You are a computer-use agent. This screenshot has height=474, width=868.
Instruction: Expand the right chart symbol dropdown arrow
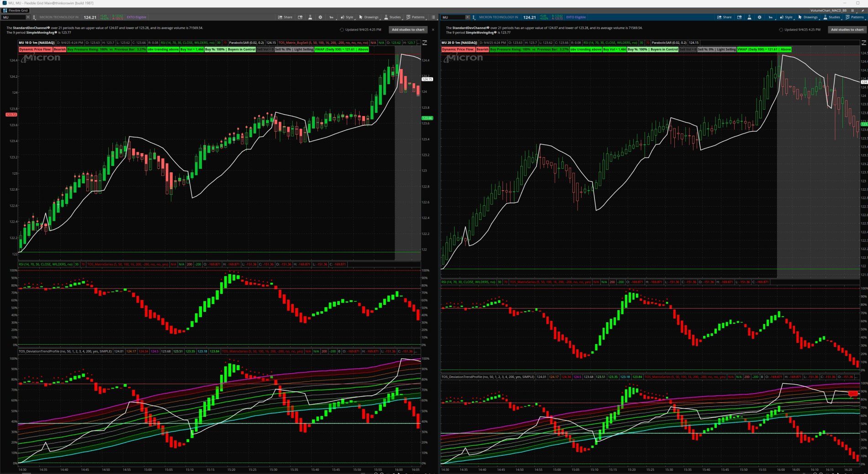coord(467,17)
